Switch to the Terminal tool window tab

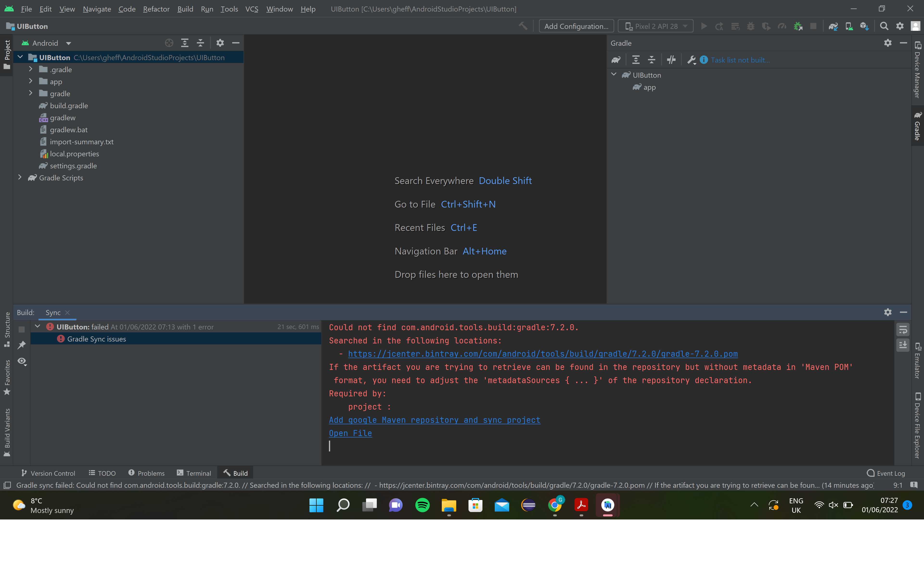pos(194,473)
